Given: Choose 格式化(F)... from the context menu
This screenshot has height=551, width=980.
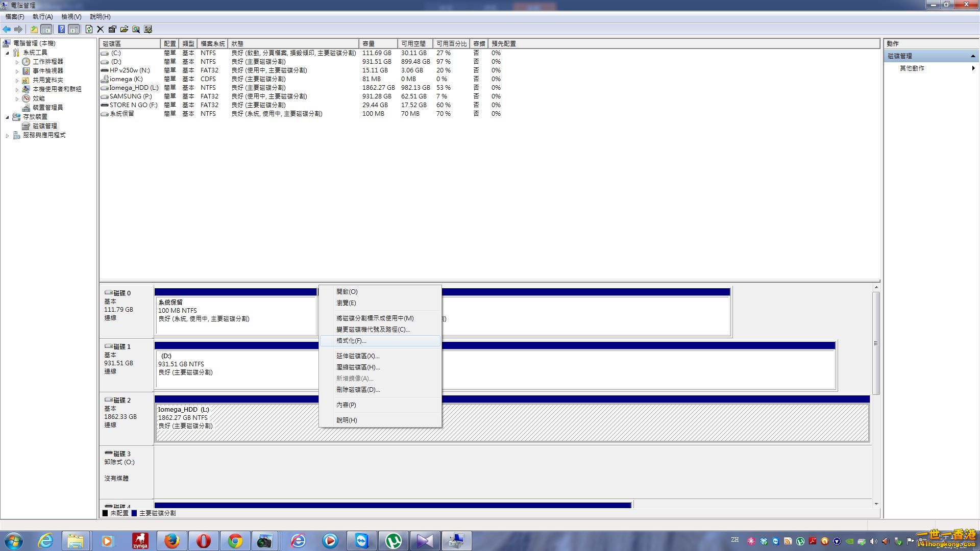Looking at the screenshot, I should coord(351,341).
